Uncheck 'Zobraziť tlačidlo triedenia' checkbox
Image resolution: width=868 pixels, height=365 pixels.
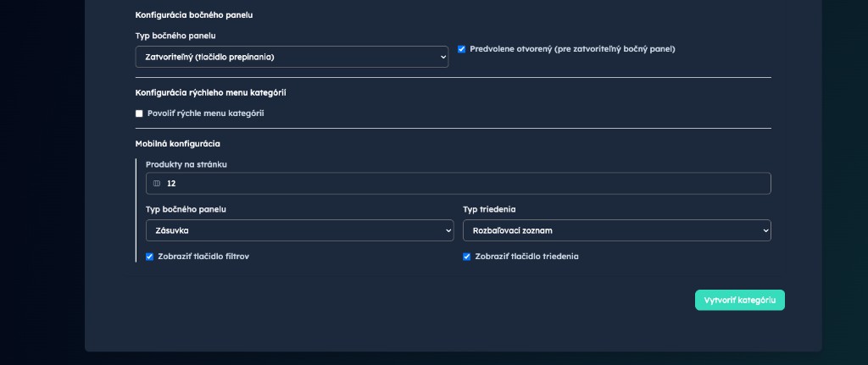point(467,257)
